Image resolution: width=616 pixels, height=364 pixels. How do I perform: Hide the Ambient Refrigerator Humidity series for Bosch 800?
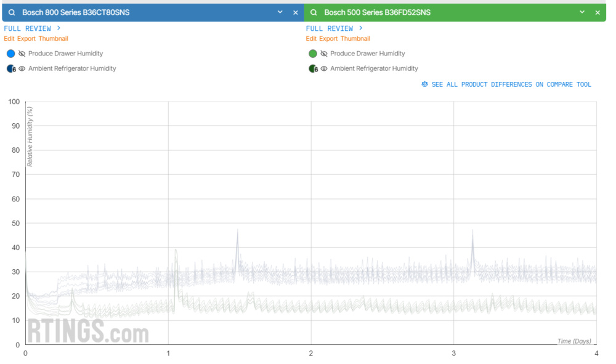click(x=22, y=68)
